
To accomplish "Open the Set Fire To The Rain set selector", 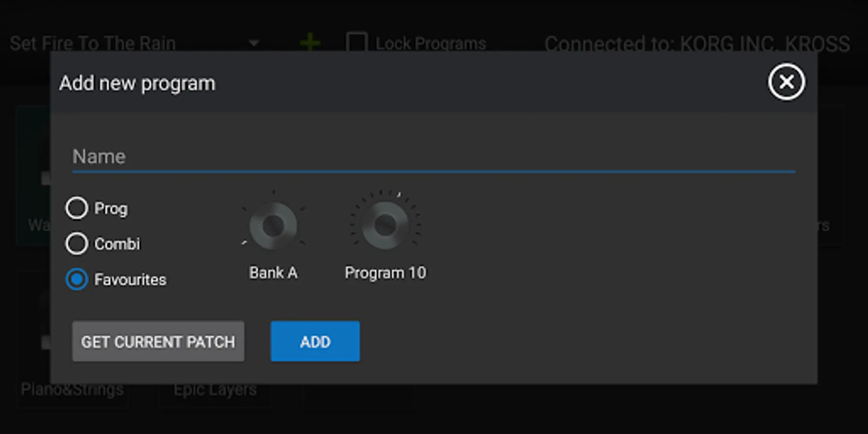I will tap(135, 43).
